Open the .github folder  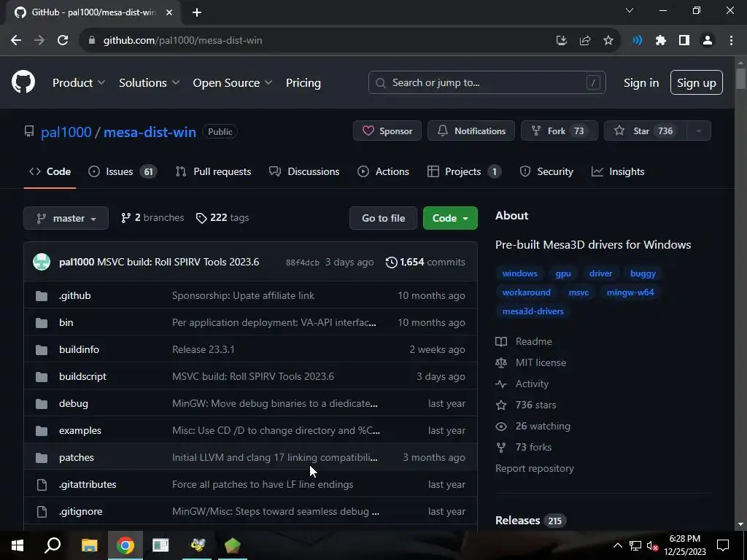(75, 295)
